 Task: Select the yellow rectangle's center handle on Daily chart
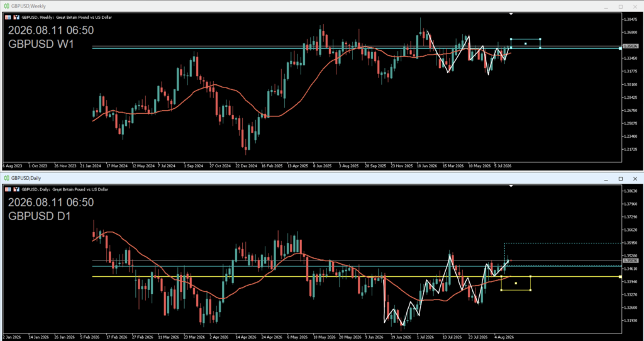516,284
